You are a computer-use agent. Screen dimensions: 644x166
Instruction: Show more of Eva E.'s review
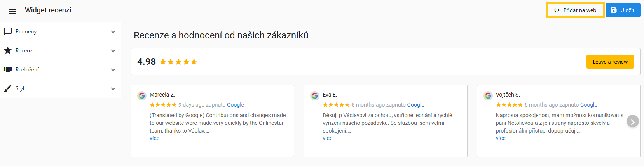[x=328, y=138]
